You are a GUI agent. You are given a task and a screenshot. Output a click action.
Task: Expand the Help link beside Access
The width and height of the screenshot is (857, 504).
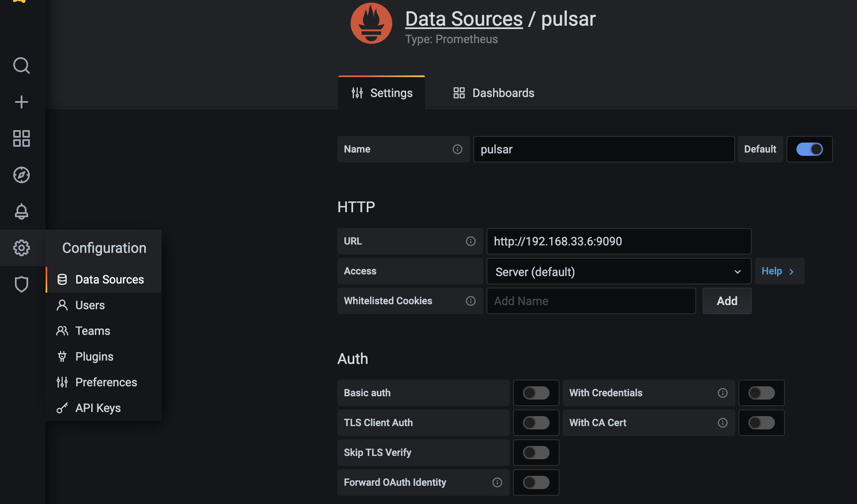(779, 271)
